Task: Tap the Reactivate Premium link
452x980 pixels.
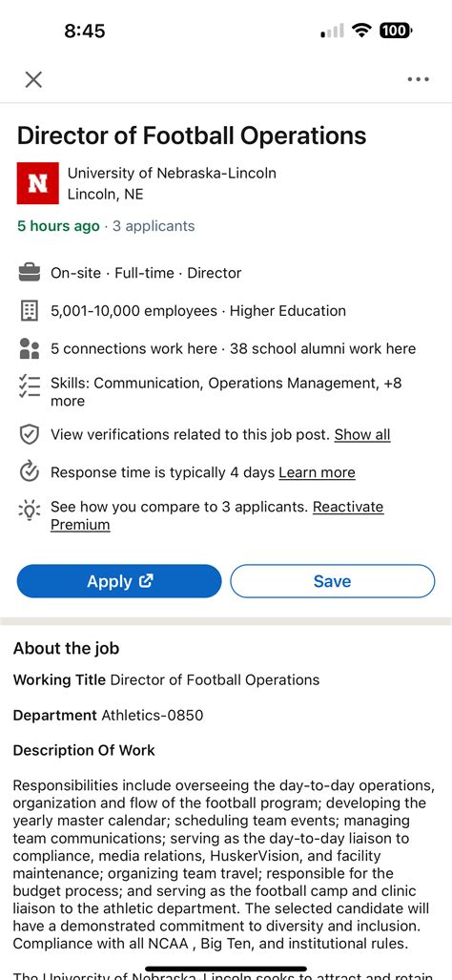Action: coord(216,515)
